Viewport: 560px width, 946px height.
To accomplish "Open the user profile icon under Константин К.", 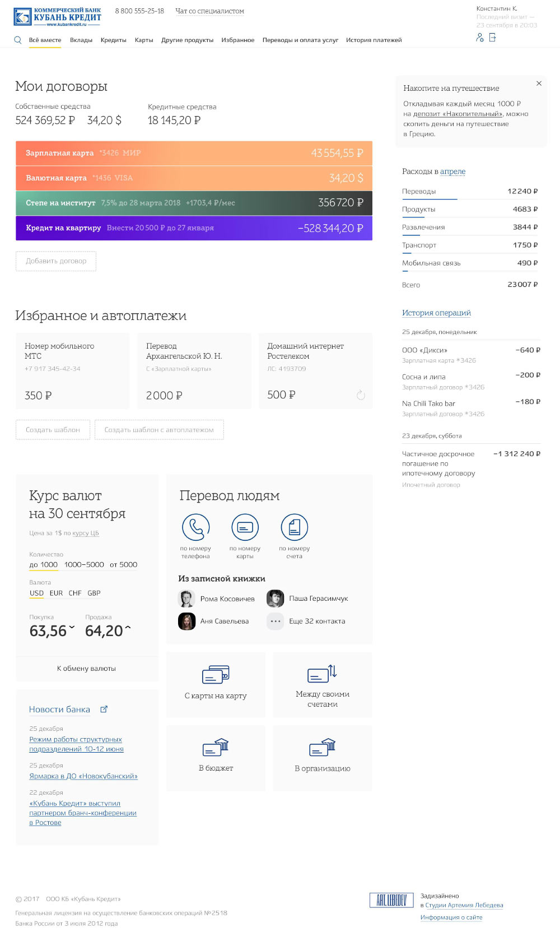I will point(479,38).
